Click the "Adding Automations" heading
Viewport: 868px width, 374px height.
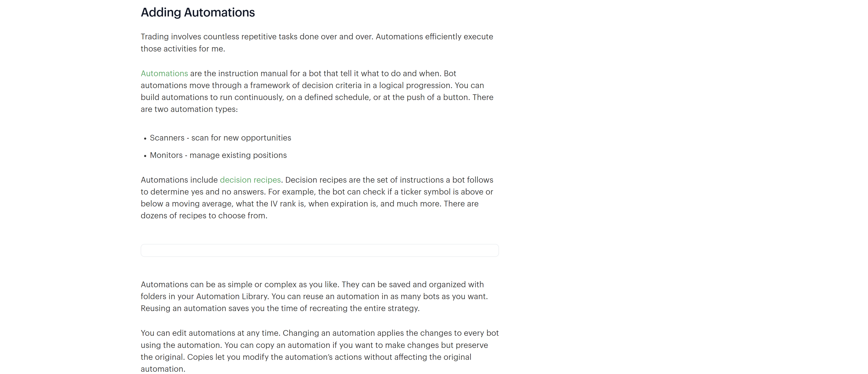[197, 13]
